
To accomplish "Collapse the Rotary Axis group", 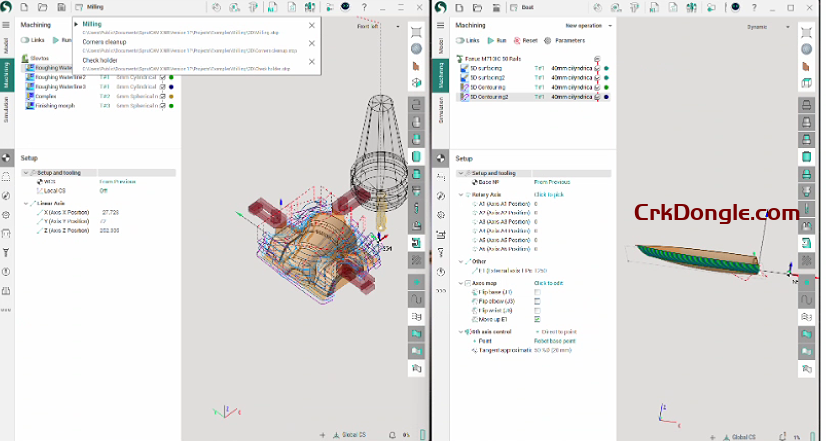I will pyautogui.click(x=460, y=194).
